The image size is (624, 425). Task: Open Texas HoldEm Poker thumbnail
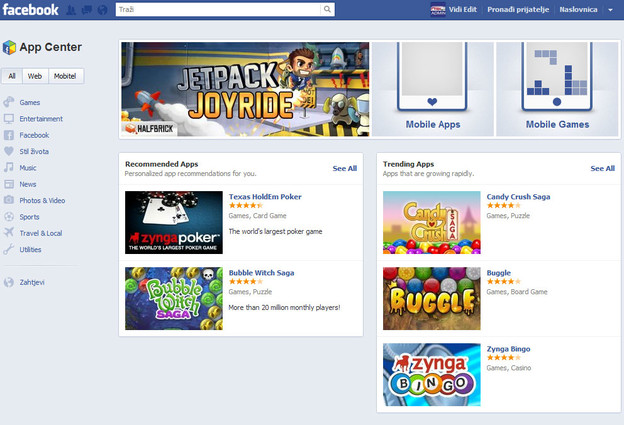174,222
